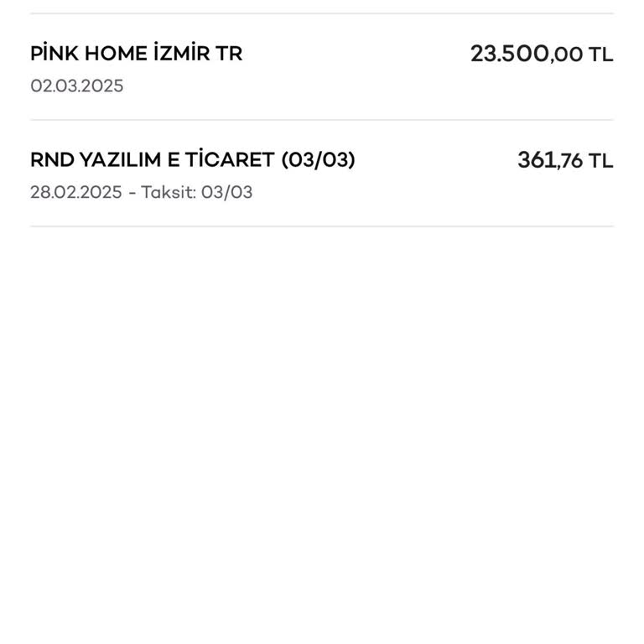Tap the ,00 decimals of the first amount

[567, 55]
